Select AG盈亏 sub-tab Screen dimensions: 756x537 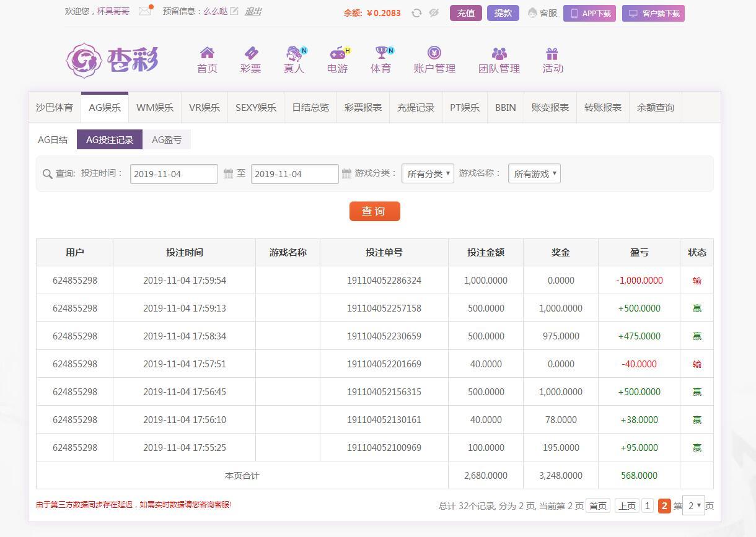(x=167, y=140)
